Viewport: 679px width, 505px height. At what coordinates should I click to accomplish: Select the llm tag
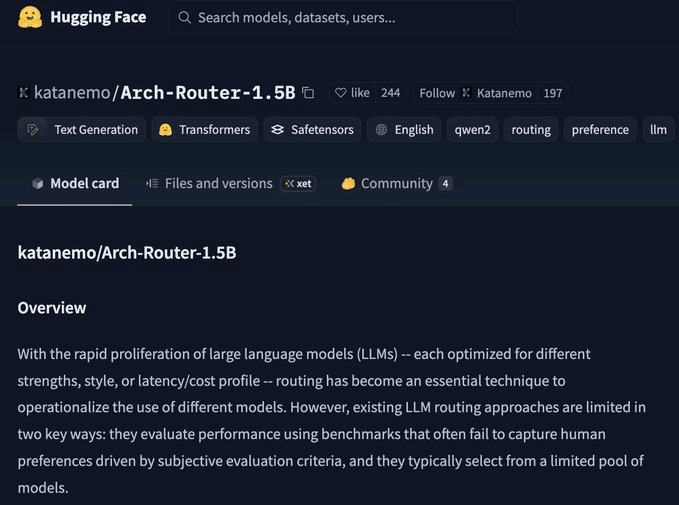658,129
